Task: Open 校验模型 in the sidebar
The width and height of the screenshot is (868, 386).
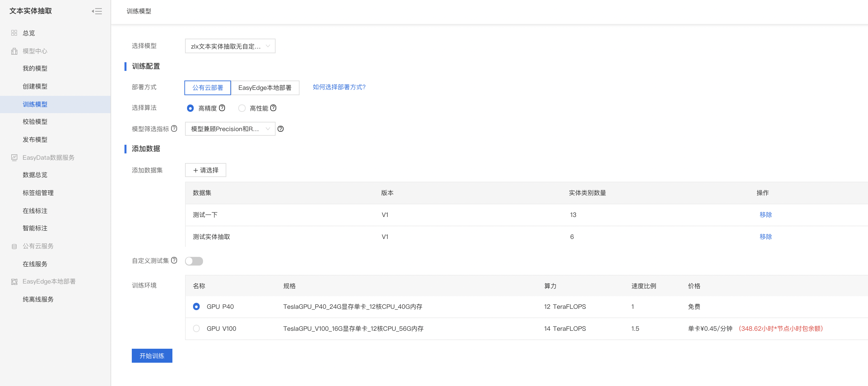Action: coord(35,121)
